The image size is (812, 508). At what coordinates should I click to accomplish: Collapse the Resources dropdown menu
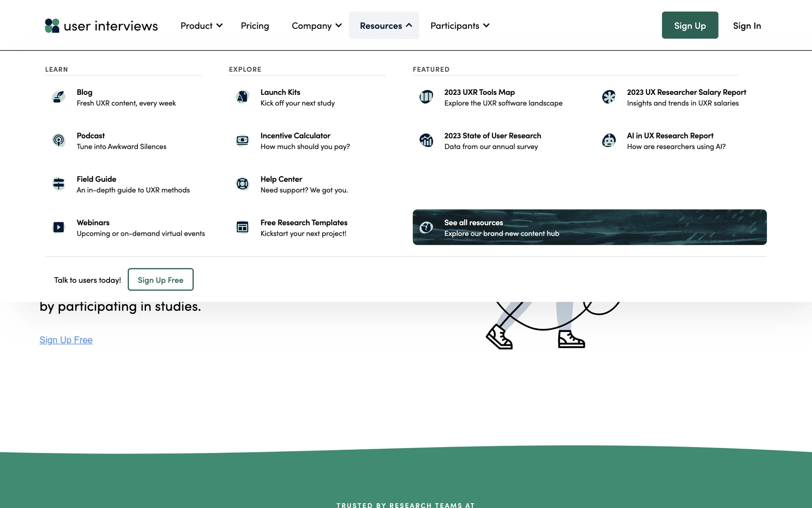(384, 26)
